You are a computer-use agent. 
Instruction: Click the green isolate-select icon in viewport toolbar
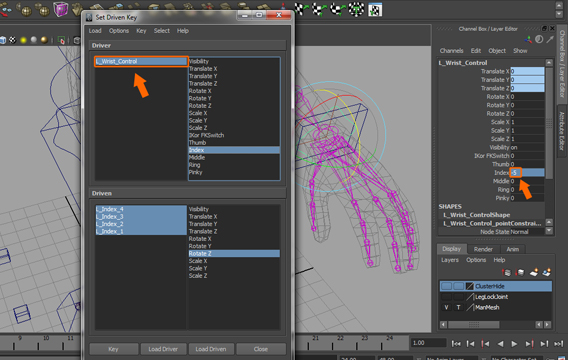coord(61,40)
